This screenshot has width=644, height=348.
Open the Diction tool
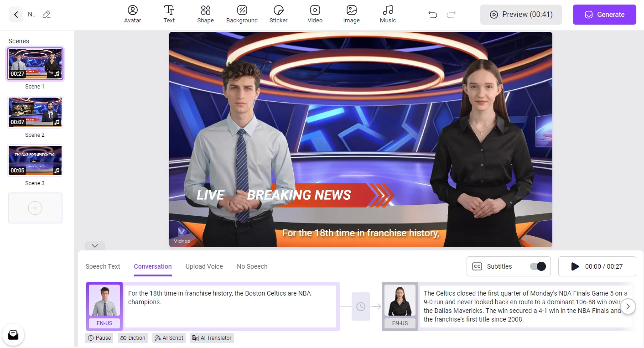(133, 338)
